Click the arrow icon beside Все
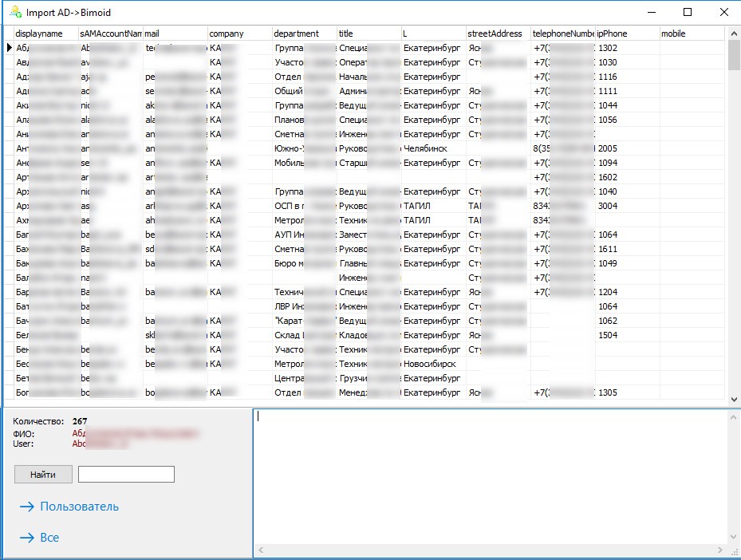741x560 pixels. pos(27,538)
